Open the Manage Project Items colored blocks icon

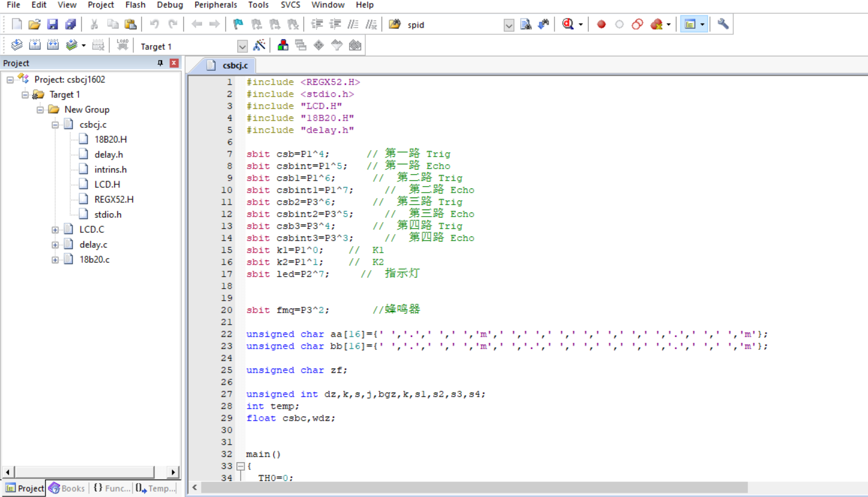pos(283,45)
